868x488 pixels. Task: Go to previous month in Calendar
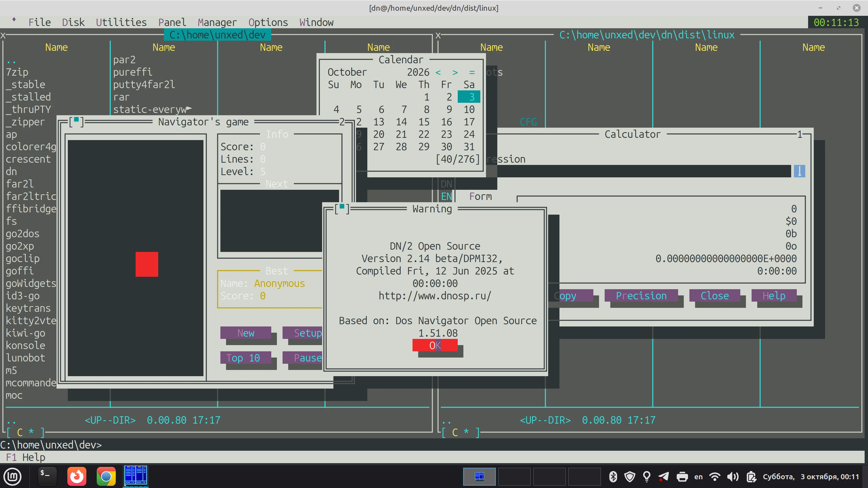(x=438, y=72)
